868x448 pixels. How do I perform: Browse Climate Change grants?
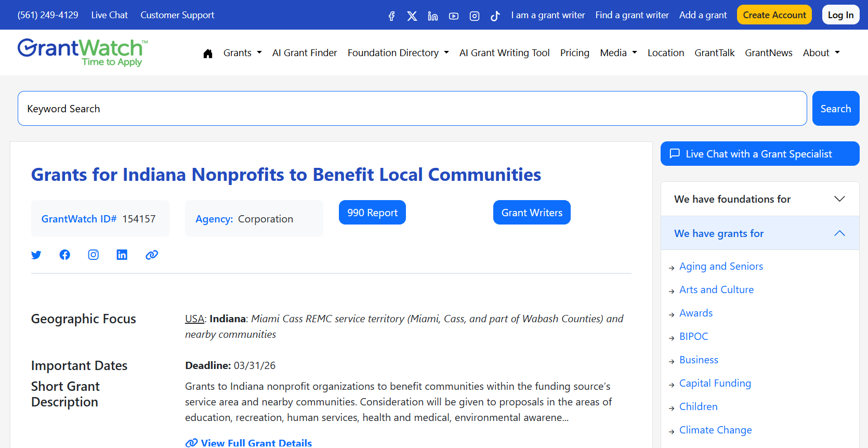point(715,430)
